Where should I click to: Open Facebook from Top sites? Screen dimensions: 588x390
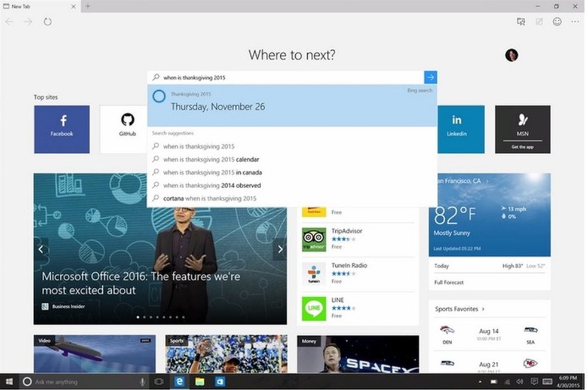[x=62, y=129]
